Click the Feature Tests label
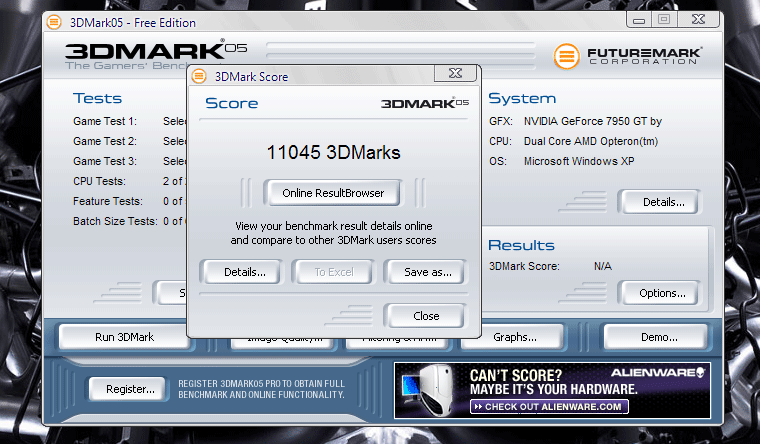Viewport: 760px width, 444px height. click(108, 201)
